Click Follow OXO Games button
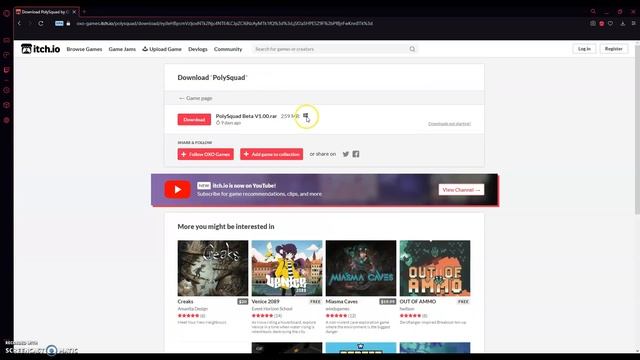Image resolution: width=640 pixels, height=360 pixels. coord(206,154)
